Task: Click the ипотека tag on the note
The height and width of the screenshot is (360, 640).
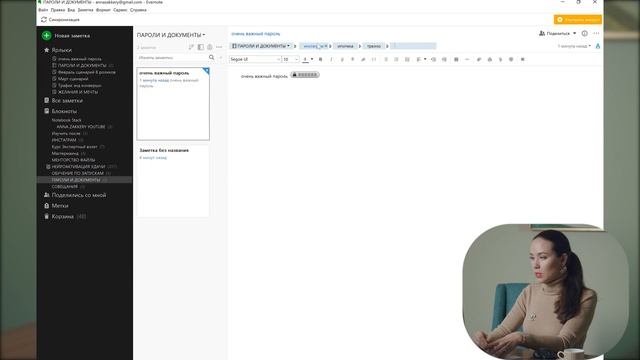Action: coord(345,46)
